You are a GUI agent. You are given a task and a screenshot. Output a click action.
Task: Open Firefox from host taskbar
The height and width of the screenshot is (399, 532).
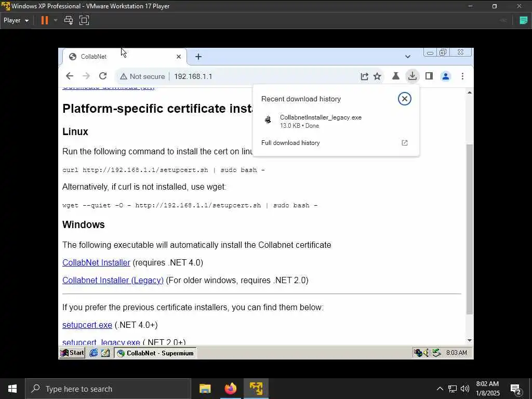point(230,389)
